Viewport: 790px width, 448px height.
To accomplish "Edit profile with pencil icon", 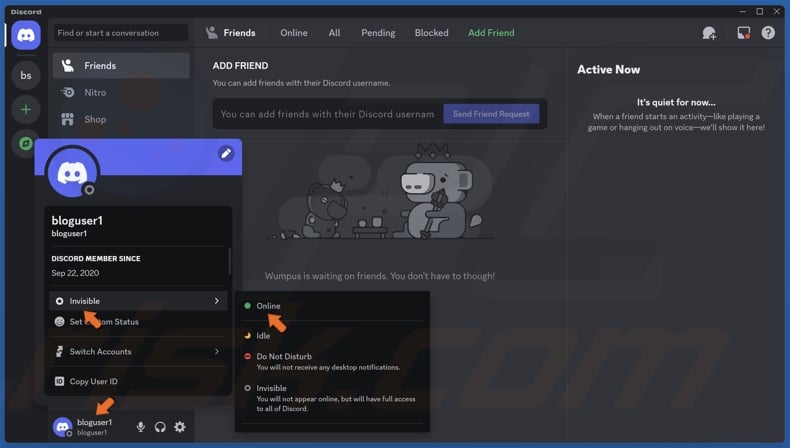I will point(226,153).
